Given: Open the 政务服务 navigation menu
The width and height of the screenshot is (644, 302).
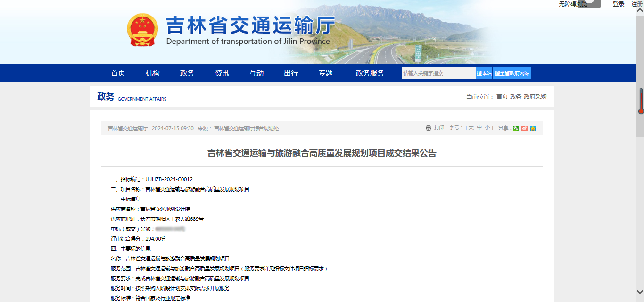Looking at the screenshot, I should pos(370,73).
